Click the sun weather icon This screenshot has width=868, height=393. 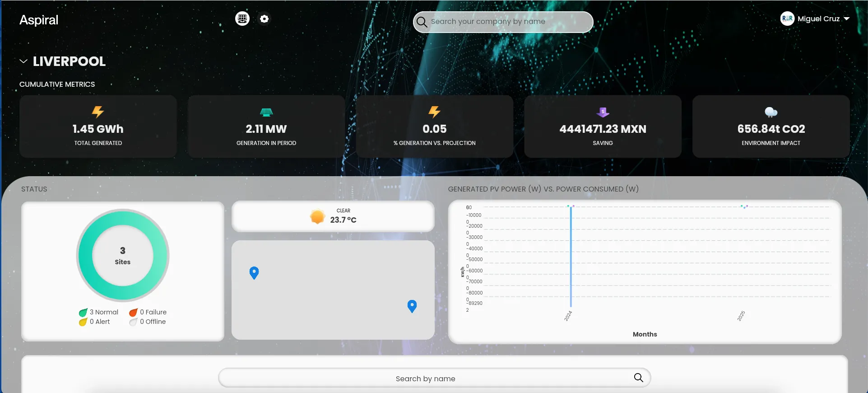(317, 217)
